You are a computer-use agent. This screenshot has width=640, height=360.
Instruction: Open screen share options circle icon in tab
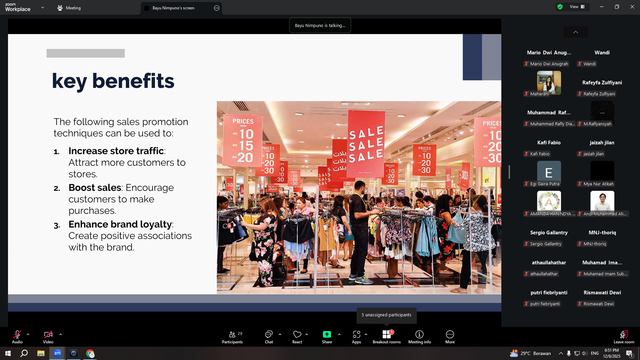[216, 8]
